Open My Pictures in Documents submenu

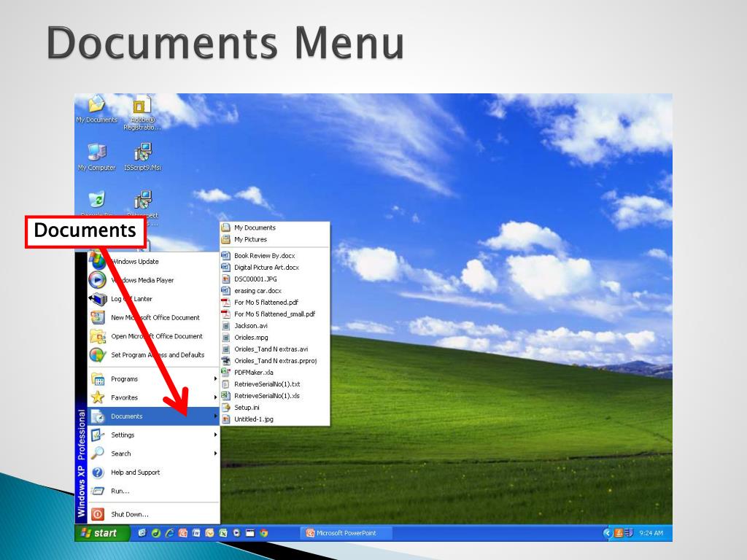point(275,239)
